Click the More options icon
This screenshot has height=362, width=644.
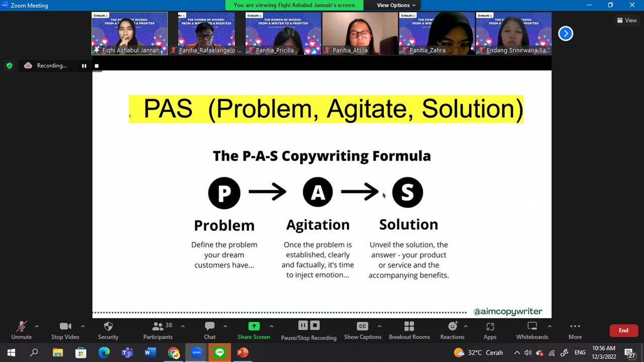(575, 330)
